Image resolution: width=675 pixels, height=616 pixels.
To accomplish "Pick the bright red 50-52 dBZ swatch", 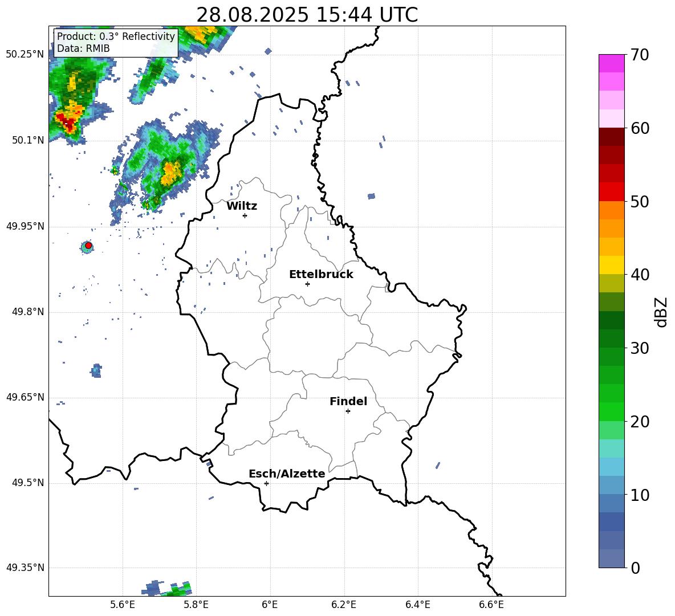I will tap(611, 192).
